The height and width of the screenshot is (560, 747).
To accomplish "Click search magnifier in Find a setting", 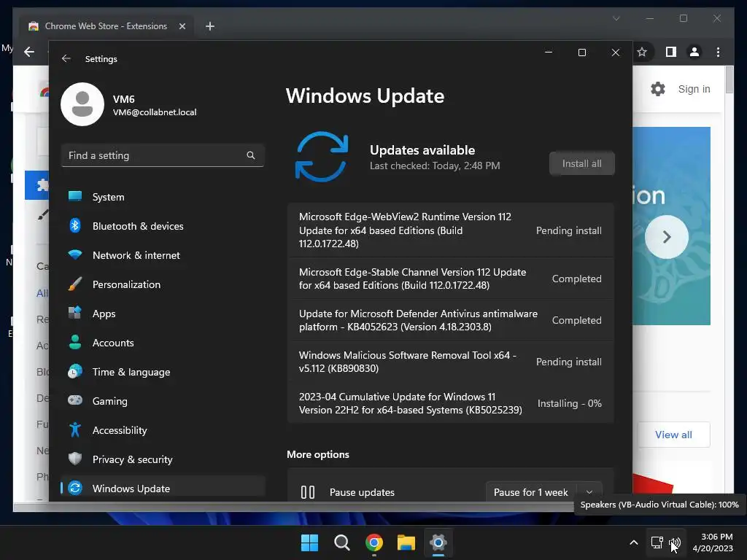I will 251,155.
